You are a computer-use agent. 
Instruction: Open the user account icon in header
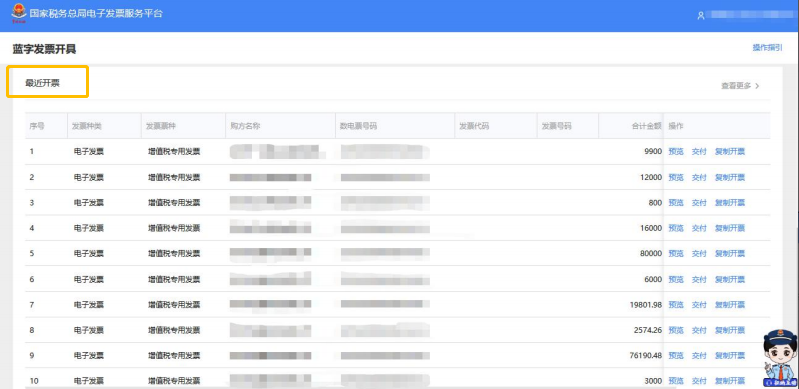tap(701, 16)
